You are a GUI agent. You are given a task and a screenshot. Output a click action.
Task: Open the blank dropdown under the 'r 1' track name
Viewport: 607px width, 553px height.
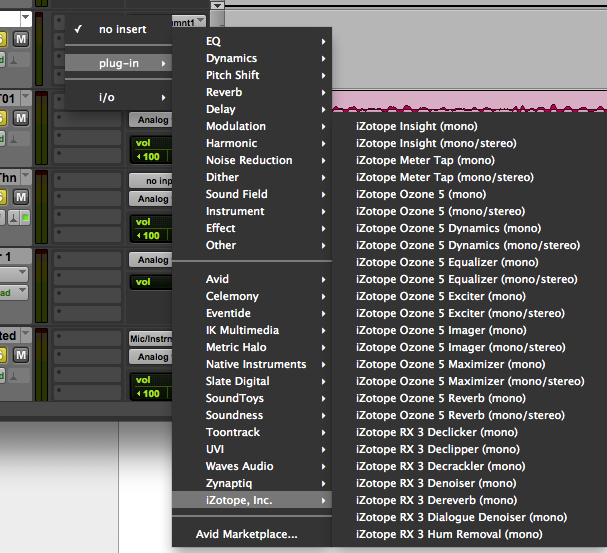tap(14, 274)
